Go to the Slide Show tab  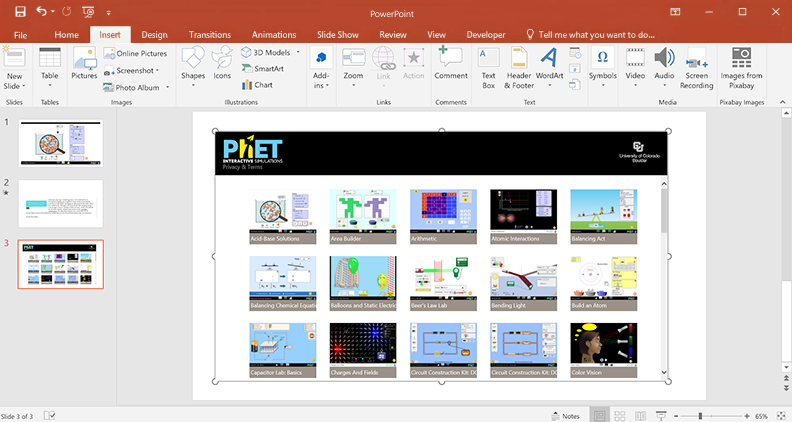tap(337, 35)
